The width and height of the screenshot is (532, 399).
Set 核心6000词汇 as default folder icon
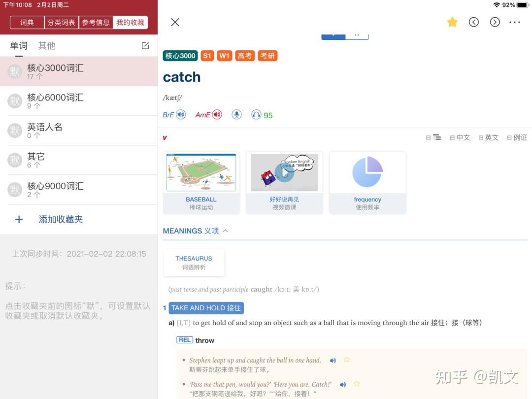[15, 101]
